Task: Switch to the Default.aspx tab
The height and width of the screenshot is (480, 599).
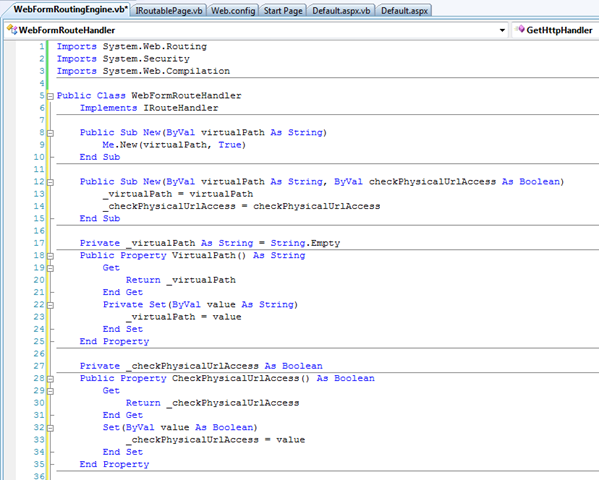Action: 404,11
